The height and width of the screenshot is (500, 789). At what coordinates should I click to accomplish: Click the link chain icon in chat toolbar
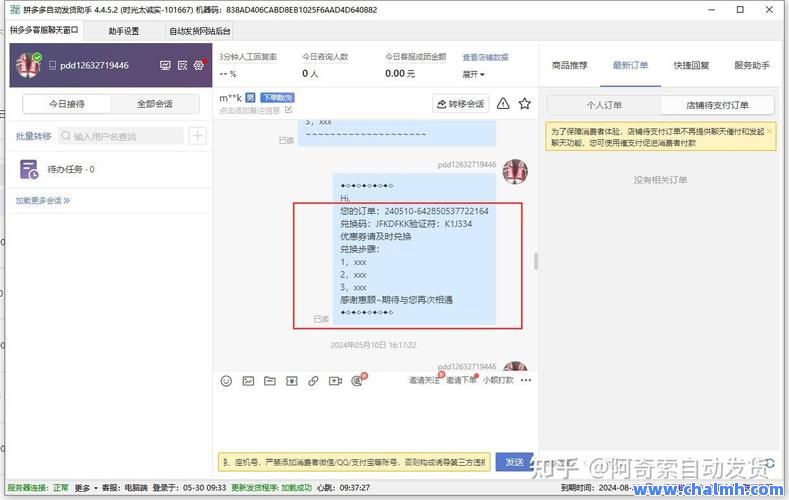[313, 381]
